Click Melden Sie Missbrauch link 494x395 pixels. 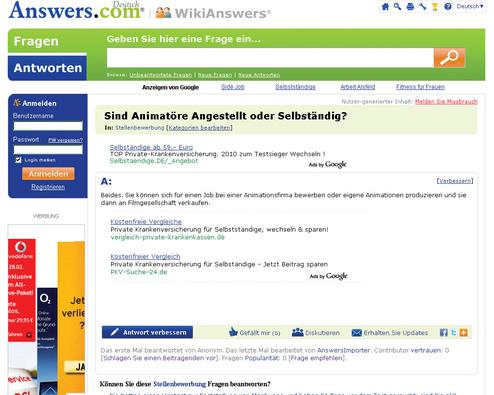click(446, 101)
